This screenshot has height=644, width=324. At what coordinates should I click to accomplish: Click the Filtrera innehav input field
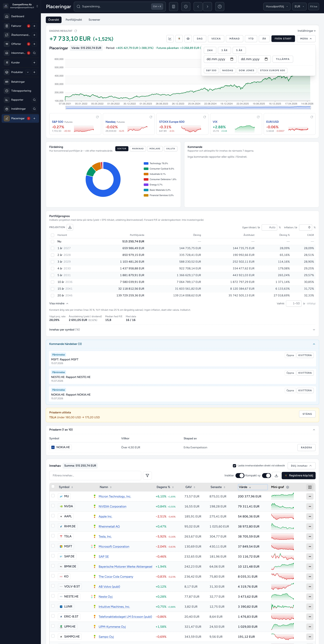(95, 475)
